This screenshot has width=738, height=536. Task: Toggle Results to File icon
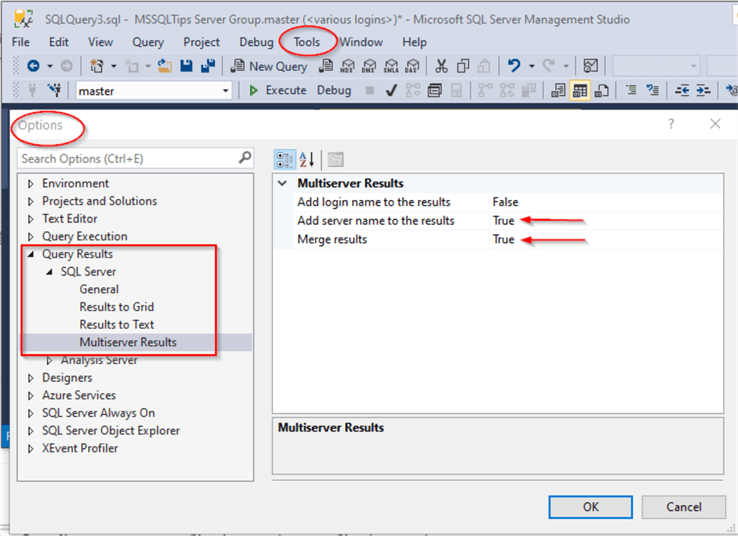pyautogui.click(x=602, y=90)
